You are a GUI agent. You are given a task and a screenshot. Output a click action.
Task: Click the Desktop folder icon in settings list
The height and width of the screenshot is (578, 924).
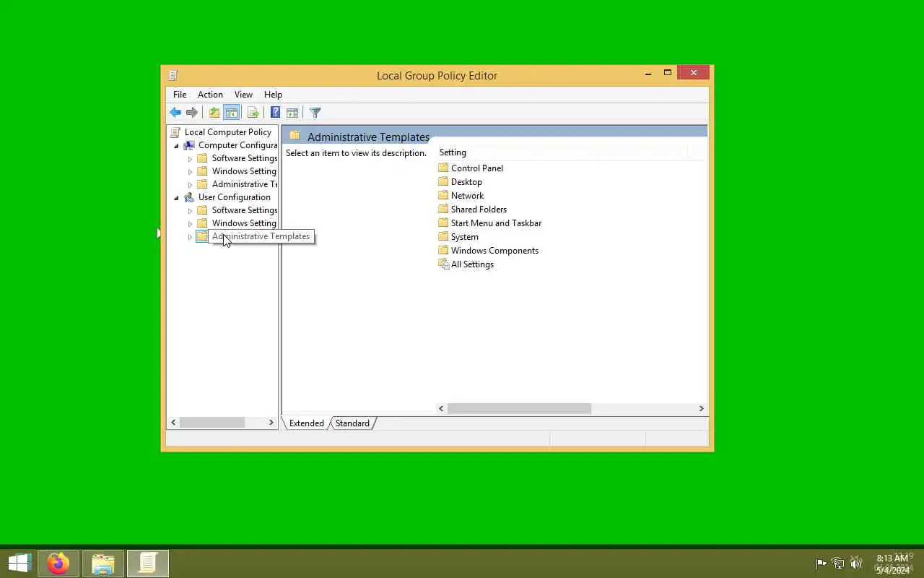443,181
